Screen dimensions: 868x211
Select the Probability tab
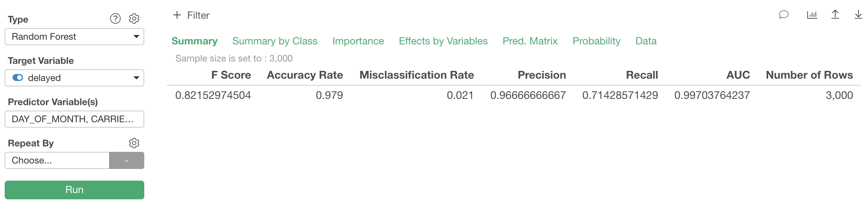(x=596, y=41)
